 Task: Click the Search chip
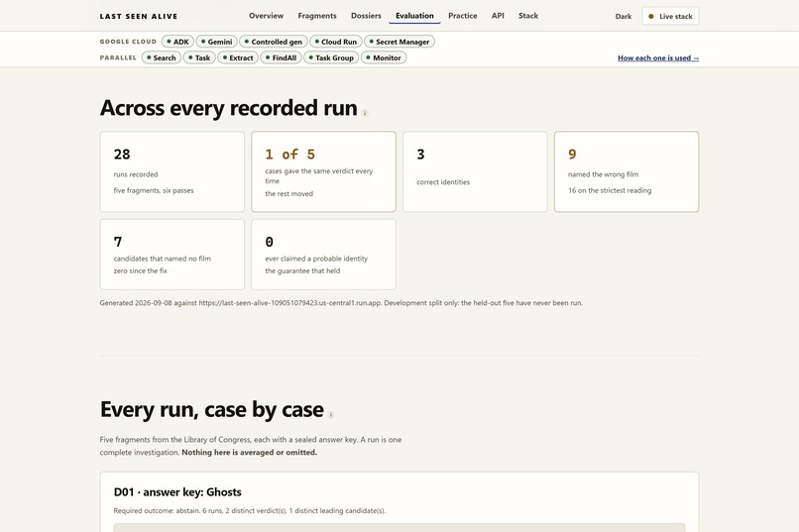[161, 57]
